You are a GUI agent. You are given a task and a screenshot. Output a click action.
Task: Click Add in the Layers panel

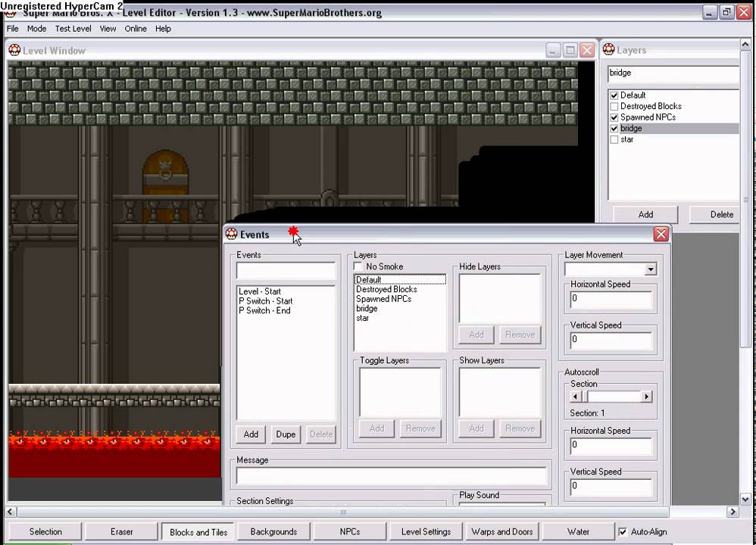645,214
